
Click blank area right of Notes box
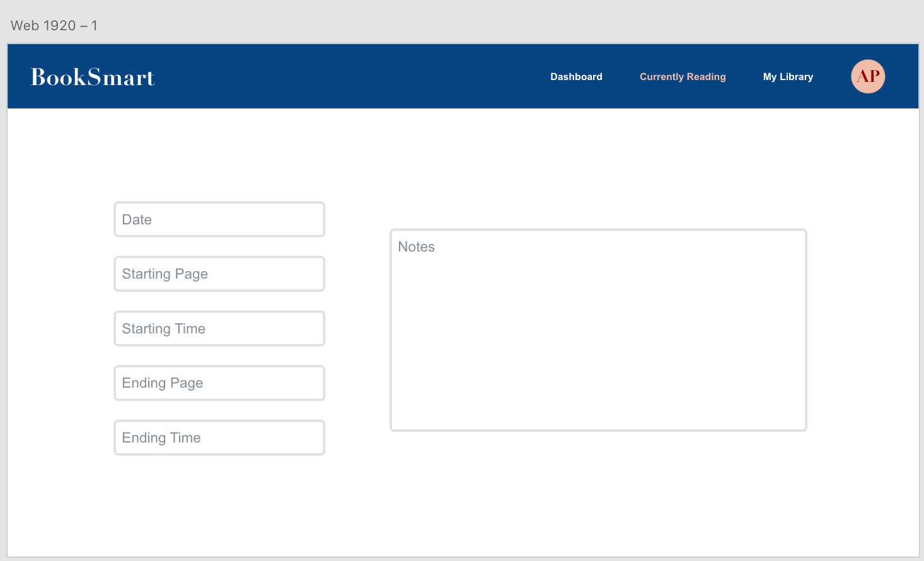[862, 328]
